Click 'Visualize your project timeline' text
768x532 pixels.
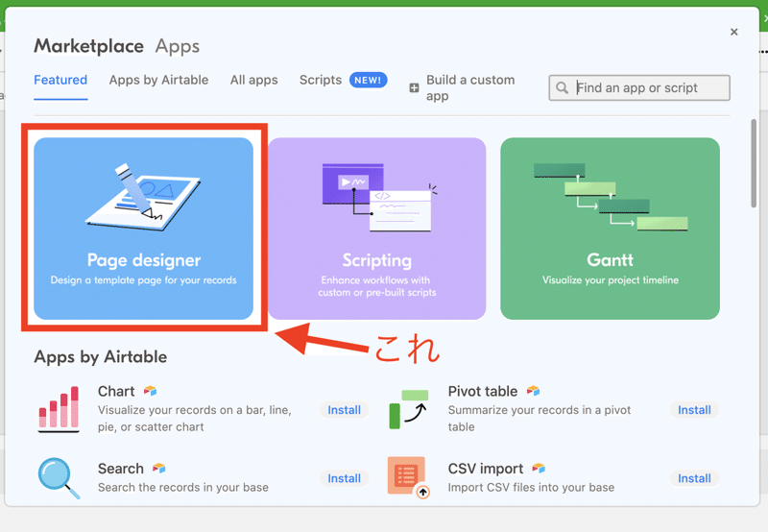611,280
